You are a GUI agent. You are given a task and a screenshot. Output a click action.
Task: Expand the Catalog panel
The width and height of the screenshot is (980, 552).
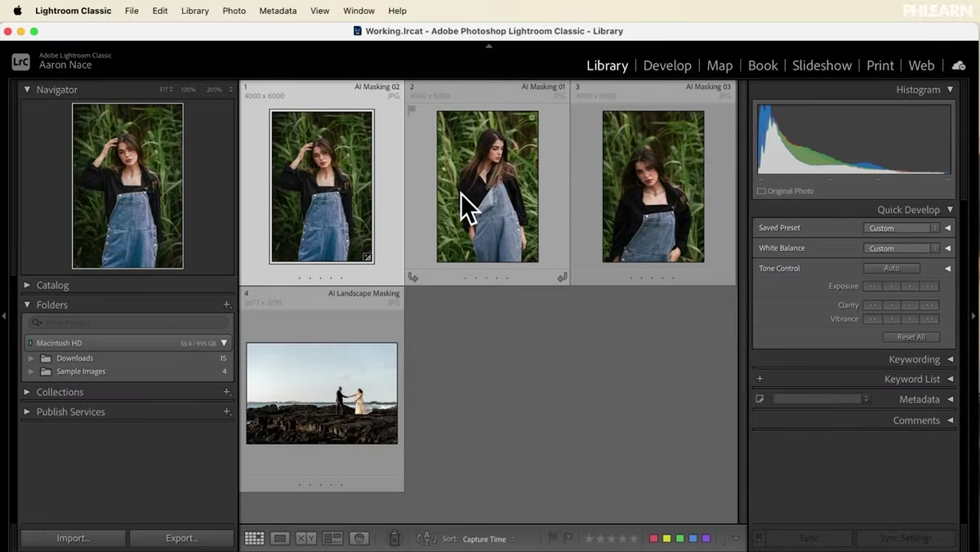tap(27, 285)
